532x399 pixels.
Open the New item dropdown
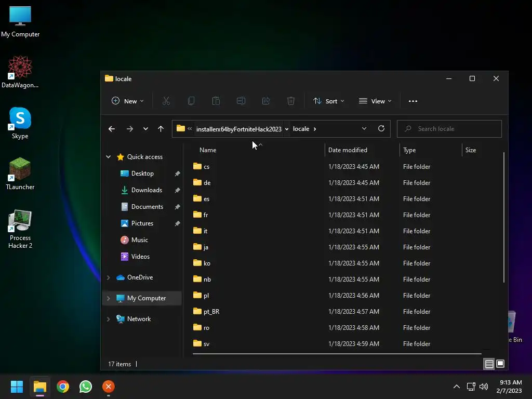pyautogui.click(x=128, y=101)
